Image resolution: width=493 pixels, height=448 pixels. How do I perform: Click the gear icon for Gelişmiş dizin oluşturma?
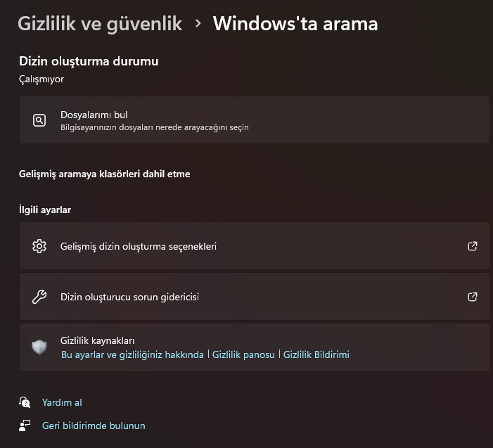39,246
